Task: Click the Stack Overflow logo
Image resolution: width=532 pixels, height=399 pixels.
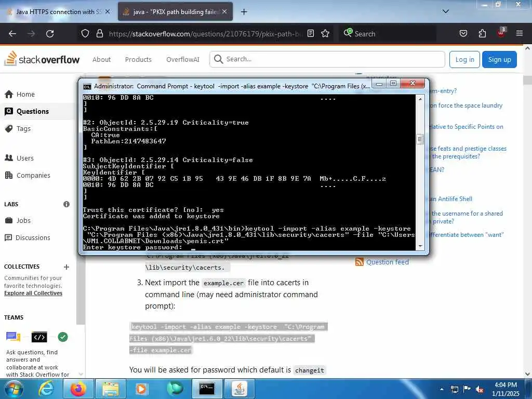Action: pyautogui.click(x=42, y=59)
